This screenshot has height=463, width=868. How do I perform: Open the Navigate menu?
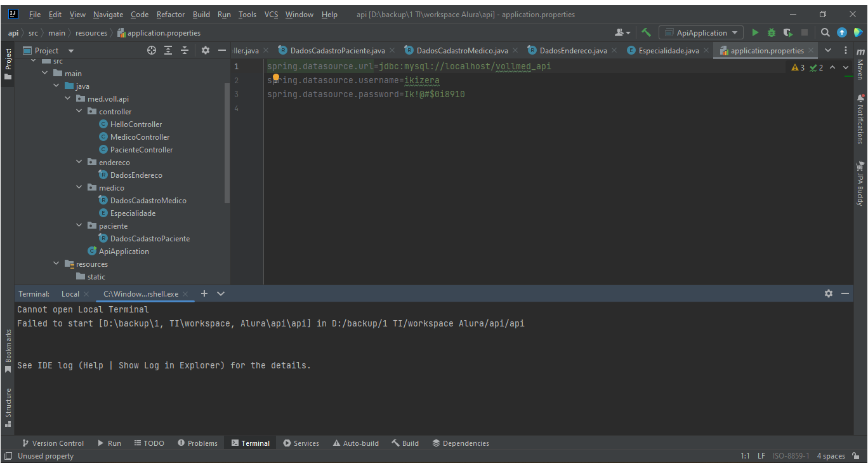point(109,14)
